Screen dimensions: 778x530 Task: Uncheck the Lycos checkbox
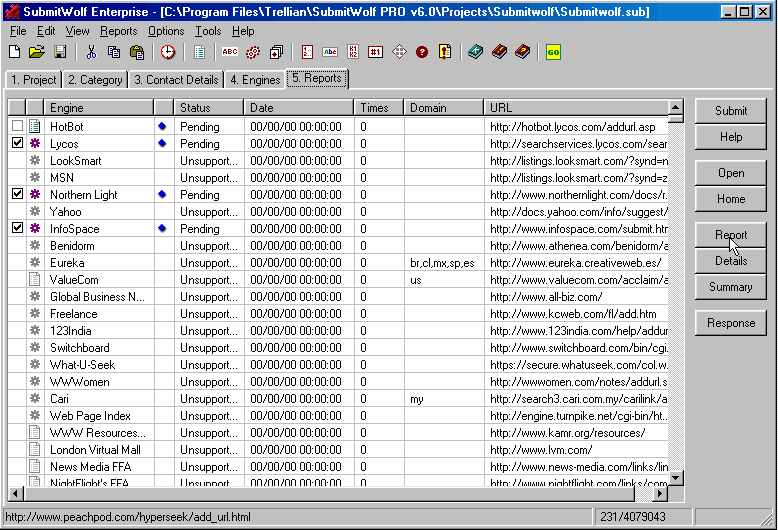click(x=17, y=143)
